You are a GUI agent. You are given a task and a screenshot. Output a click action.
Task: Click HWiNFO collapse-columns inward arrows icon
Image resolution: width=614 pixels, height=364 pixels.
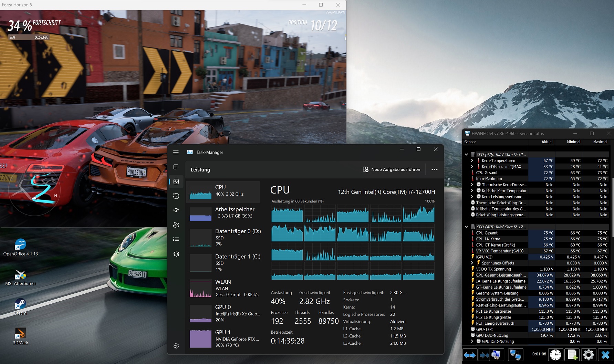(484, 355)
